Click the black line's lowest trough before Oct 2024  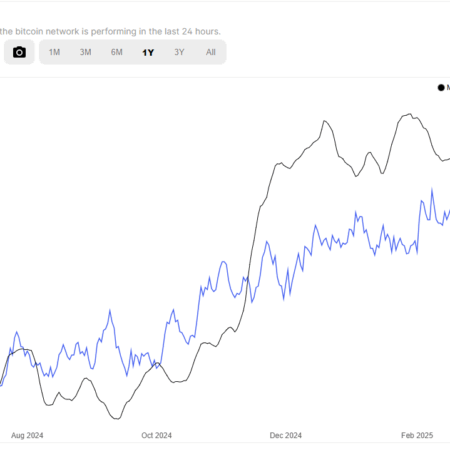pyautogui.click(x=117, y=419)
